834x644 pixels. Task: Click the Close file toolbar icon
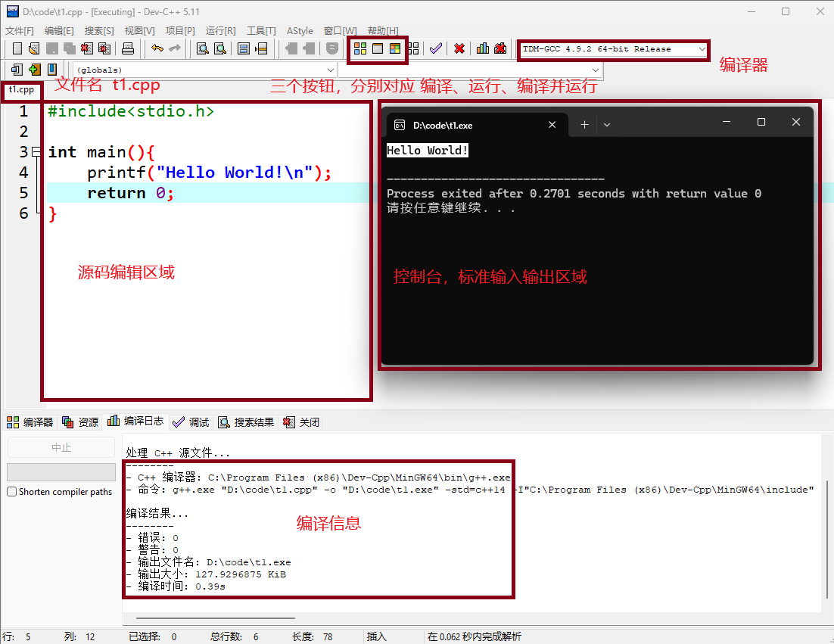point(87,49)
